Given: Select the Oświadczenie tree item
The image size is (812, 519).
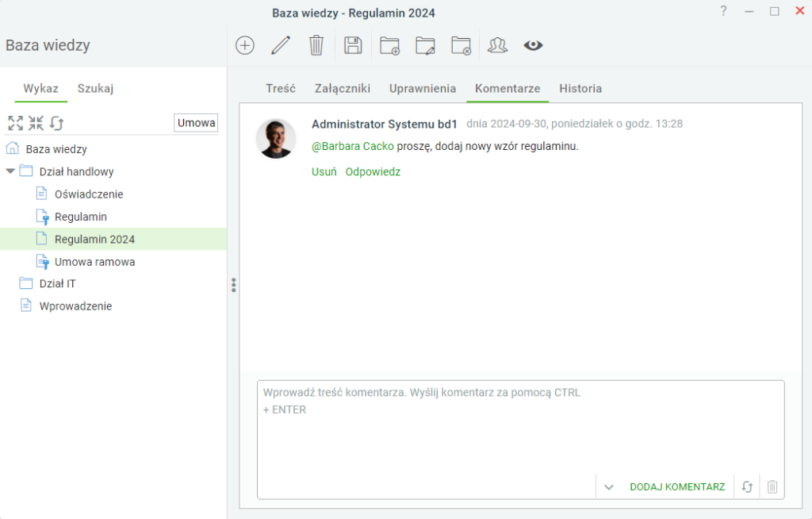Looking at the screenshot, I should (x=89, y=194).
